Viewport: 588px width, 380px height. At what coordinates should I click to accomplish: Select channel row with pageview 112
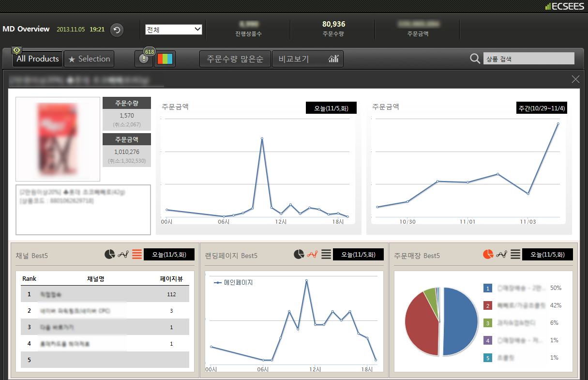pyautogui.click(x=105, y=294)
